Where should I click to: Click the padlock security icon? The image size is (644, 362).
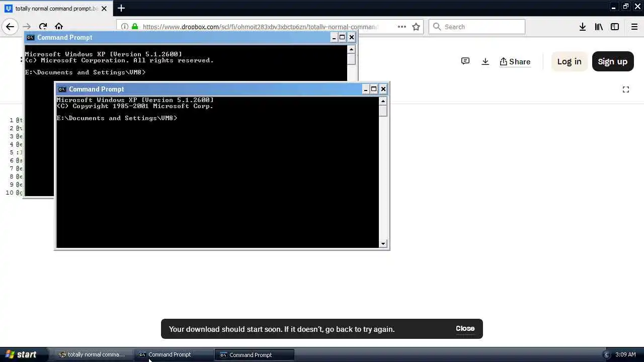[x=135, y=27]
